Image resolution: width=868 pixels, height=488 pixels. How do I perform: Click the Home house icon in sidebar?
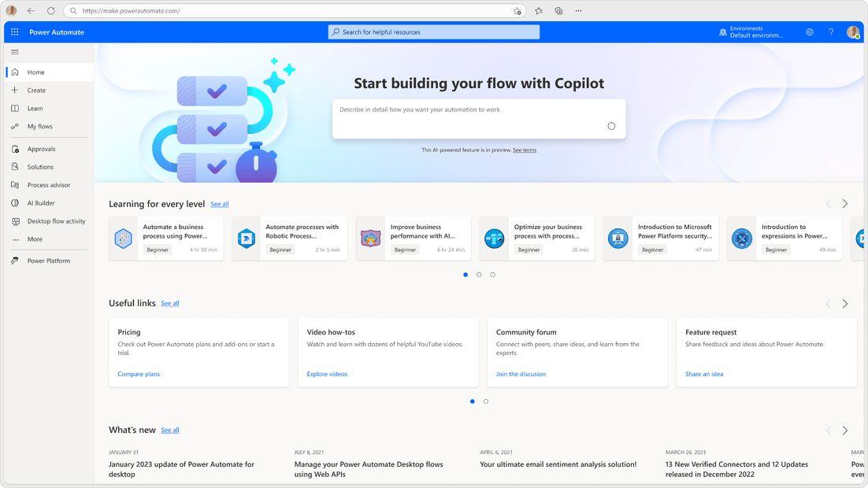(15, 72)
